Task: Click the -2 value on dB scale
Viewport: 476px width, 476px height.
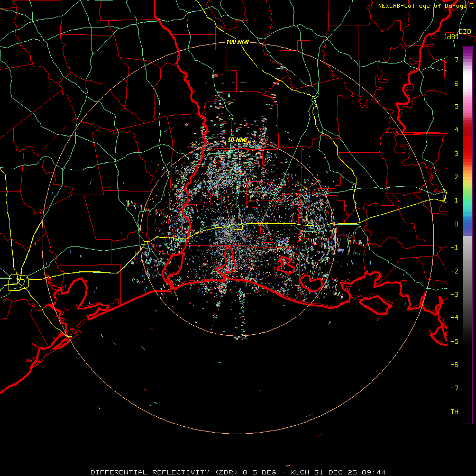Action: pyautogui.click(x=454, y=271)
